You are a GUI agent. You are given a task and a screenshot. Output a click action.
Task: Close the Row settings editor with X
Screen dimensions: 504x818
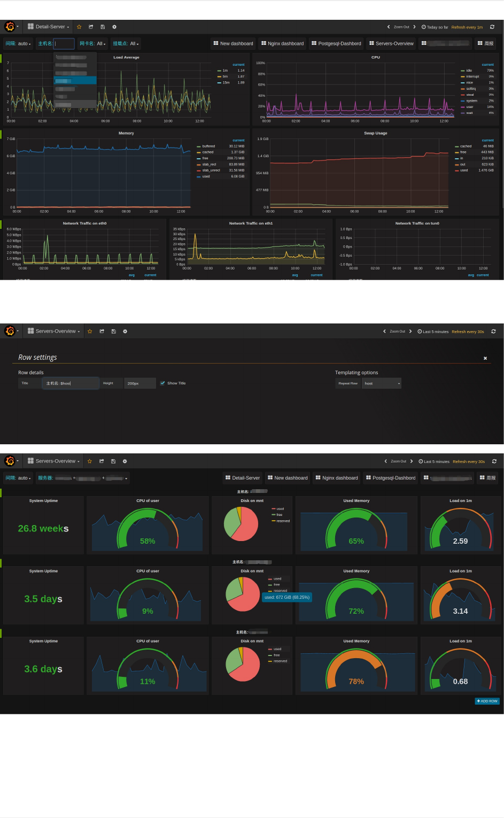tap(485, 358)
